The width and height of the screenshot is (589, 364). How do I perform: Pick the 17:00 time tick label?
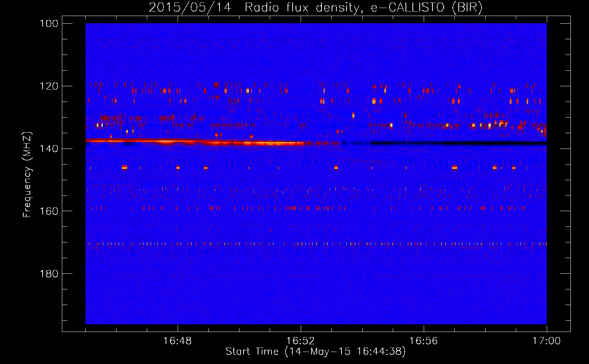click(x=547, y=341)
